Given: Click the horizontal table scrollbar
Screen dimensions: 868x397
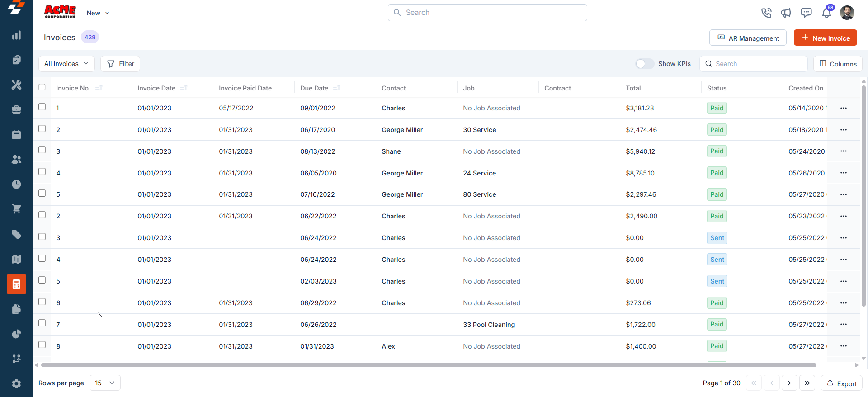Looking at the screenshot, I should pyautogui.click(x=429, y=365).
